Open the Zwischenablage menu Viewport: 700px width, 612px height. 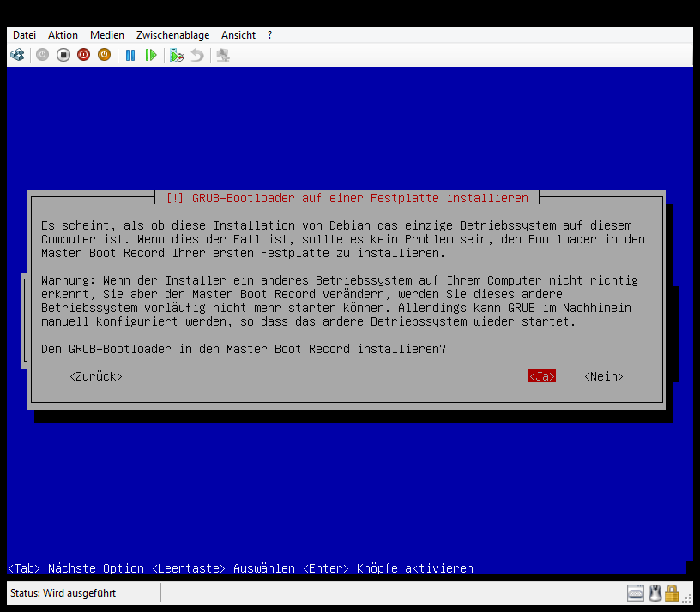[172, 35]
